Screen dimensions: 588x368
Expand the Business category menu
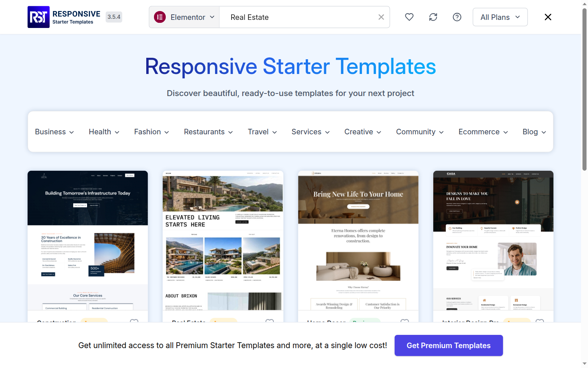click(54, 132)
